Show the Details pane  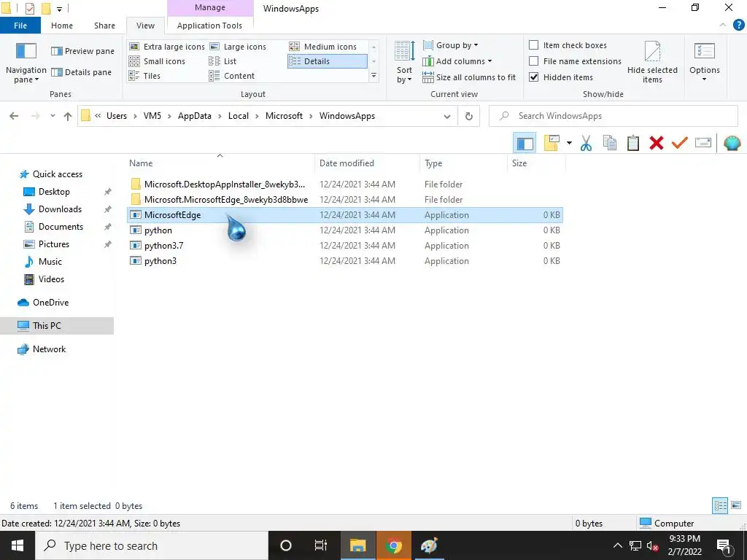click(x=82, y=72)
